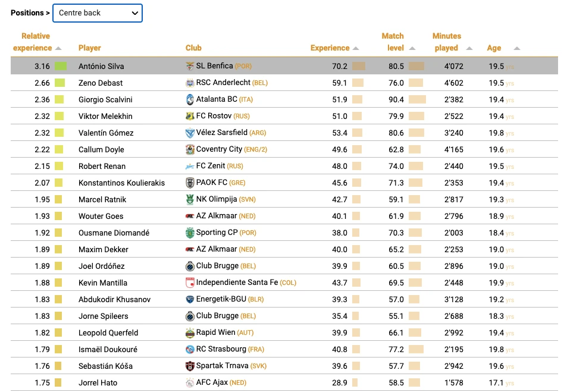Open player António Silva
Image resolution: width=564 pixels, height=392 pixels.
pos(101,66)
